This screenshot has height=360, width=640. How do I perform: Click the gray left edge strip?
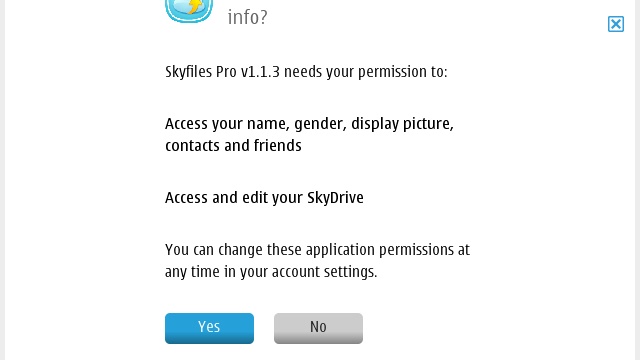[2, 180]
